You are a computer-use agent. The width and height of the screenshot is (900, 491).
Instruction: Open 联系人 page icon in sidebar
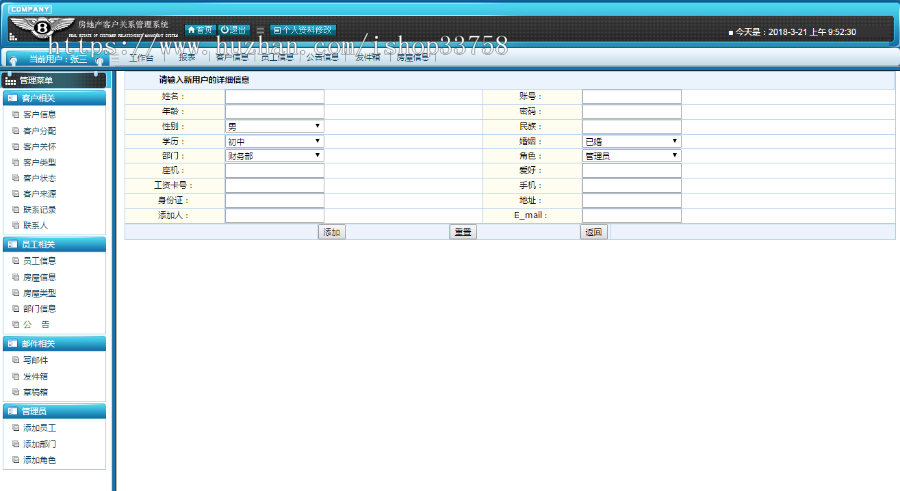coord(15,225)
